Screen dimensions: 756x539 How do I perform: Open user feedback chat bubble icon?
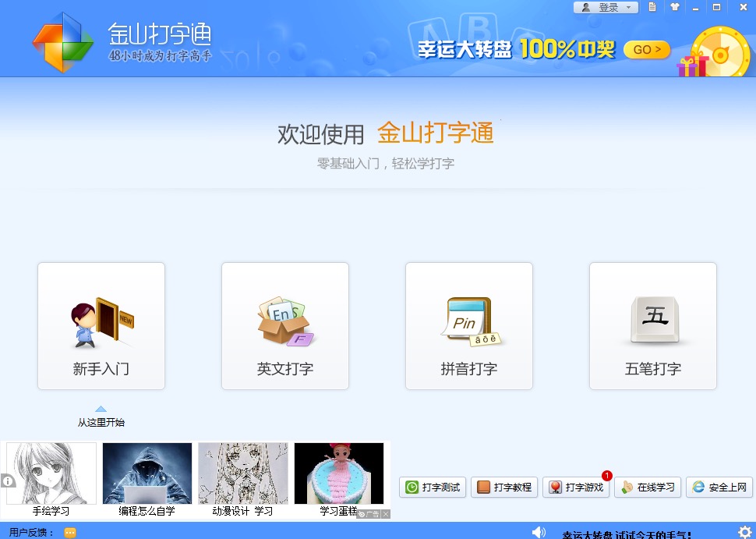pyautogui.click(x=70, y=533)
